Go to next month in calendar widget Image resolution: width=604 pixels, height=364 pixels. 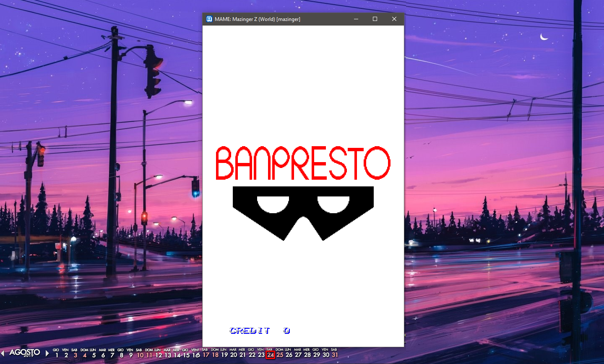point(47,353)
